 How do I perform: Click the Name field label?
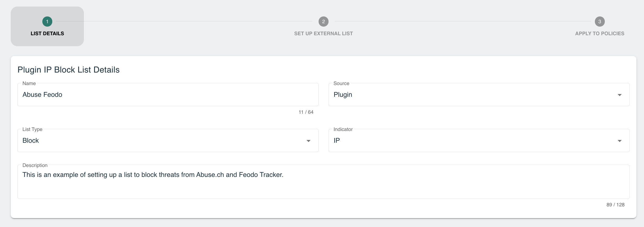(x=29, y=83)
